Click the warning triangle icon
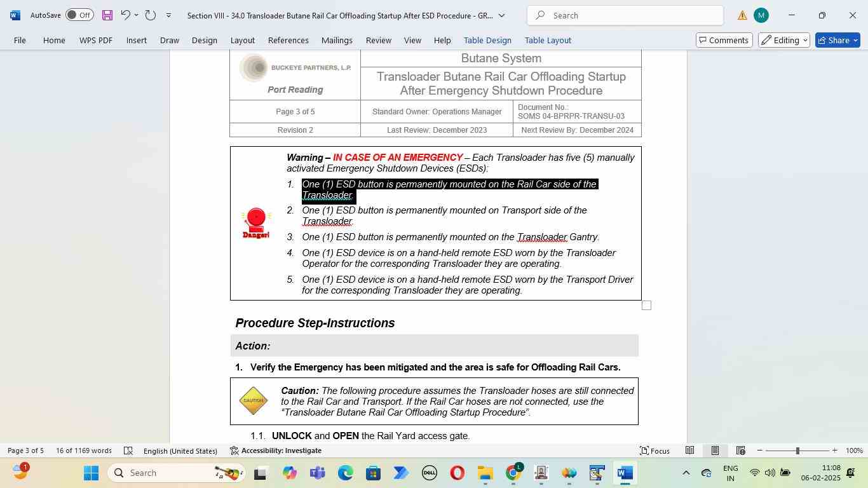The width and height of the screenshot is (868, 488). pyautogui.click(x=742, y=15)
